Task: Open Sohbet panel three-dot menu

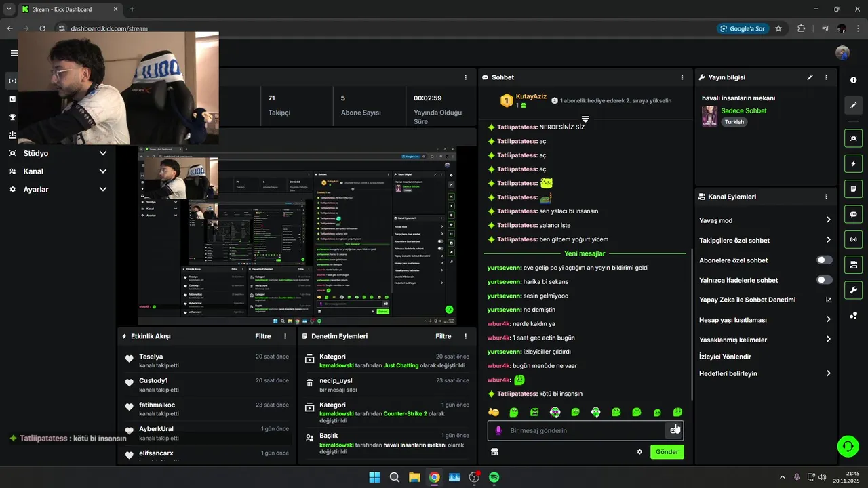Action: (682, 77)
